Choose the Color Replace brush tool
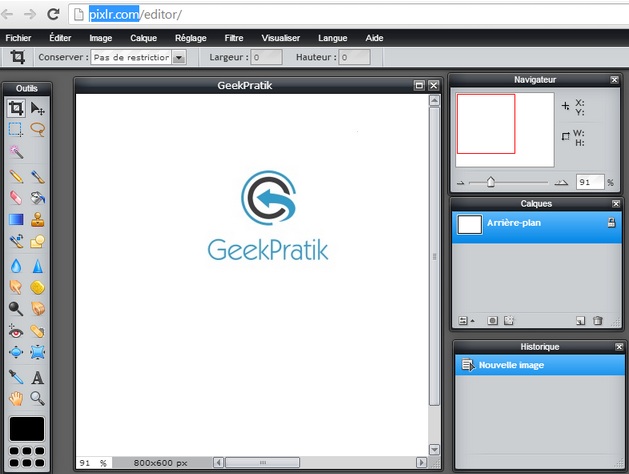The width and height of the screenshot is (629, 474). (16, 241)
